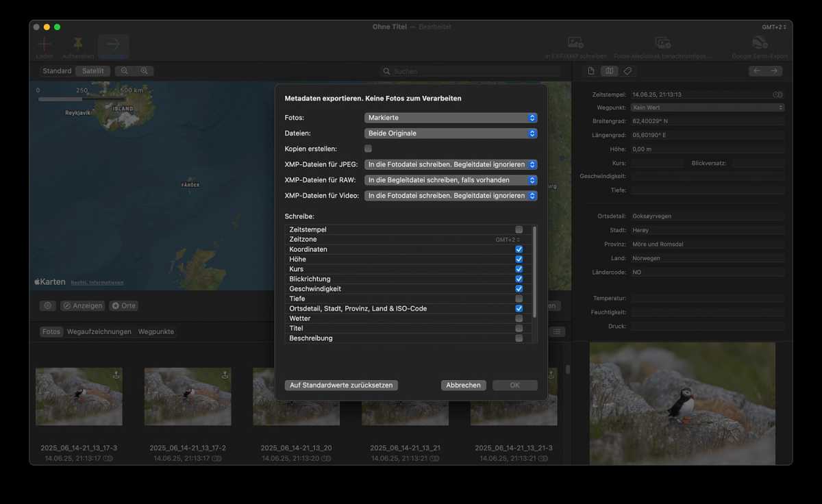The height and width of the screenshot is (504, 822).
Task: Select the Wegaufzeichnungen tab
Action: pyautogui.click(x=99, y=331)
